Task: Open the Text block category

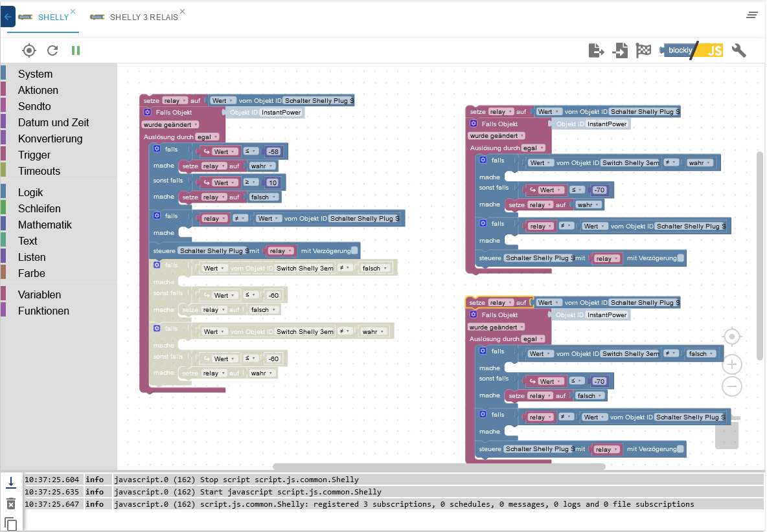Action: tap(27, 241)
